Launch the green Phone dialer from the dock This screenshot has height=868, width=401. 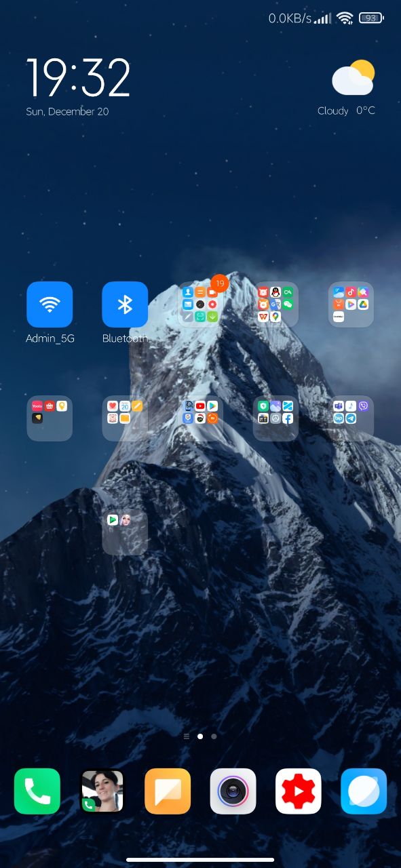point(37,791)
